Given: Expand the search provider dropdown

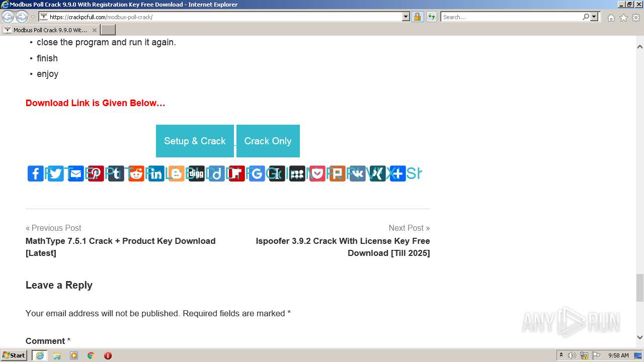Looking at the screenshot, I should (x=594, y=17).
